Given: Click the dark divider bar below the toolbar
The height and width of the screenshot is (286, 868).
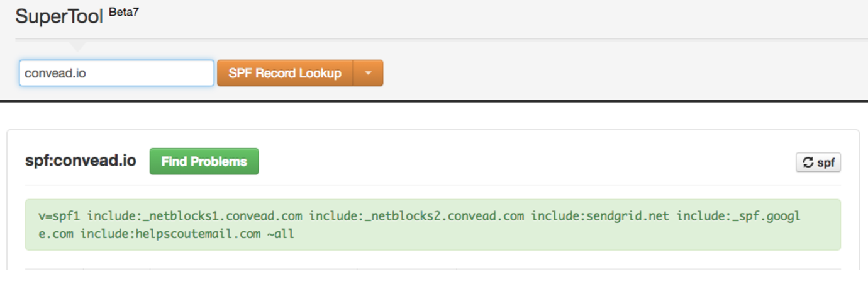Looking at the screenshot, I should [434, 100].
